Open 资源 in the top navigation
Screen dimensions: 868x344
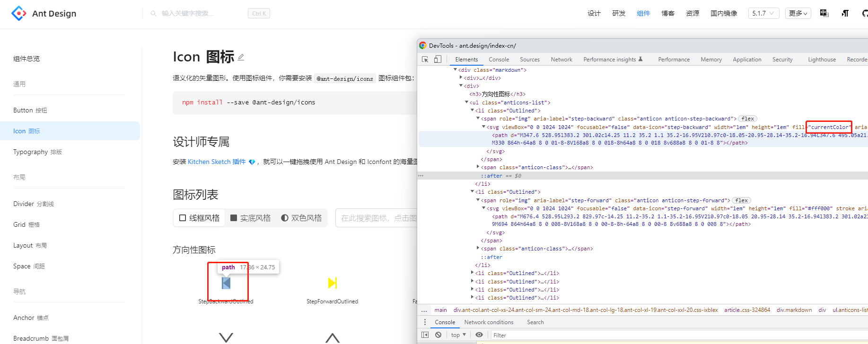pos(693,13)
